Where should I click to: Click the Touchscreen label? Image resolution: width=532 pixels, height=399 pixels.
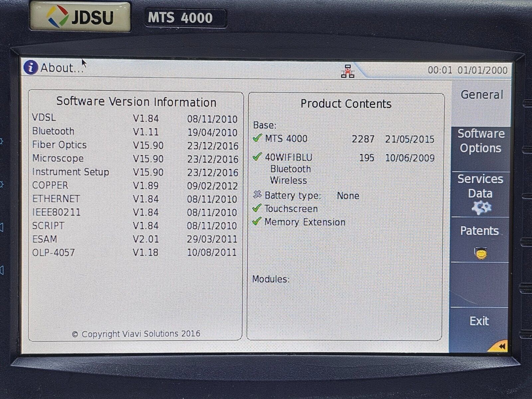pos(291,209)
